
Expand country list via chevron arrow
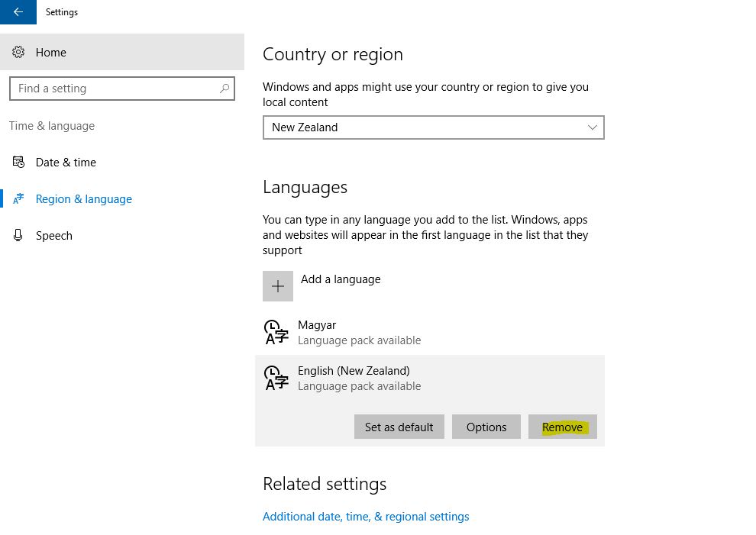click(592, 127)
